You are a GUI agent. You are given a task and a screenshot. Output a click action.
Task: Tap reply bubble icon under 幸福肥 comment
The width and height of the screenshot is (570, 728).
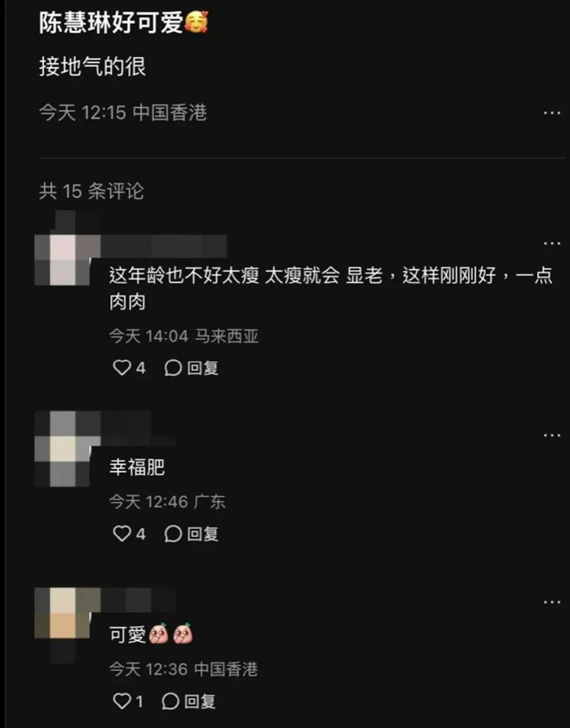point(172,534)
